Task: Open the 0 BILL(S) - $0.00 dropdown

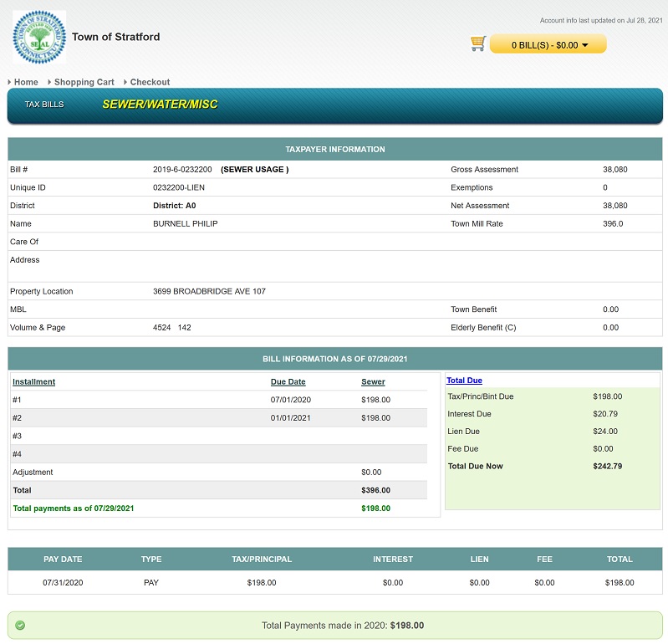Action: tap(548, 44)
